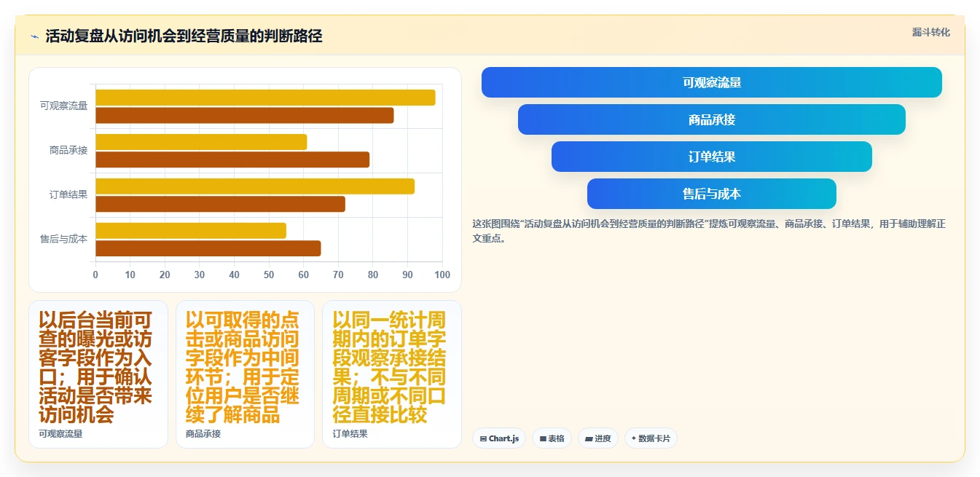Click the 订单结果 label on chart axis
This screenshot has width=980, height=477.
(68, 195)
